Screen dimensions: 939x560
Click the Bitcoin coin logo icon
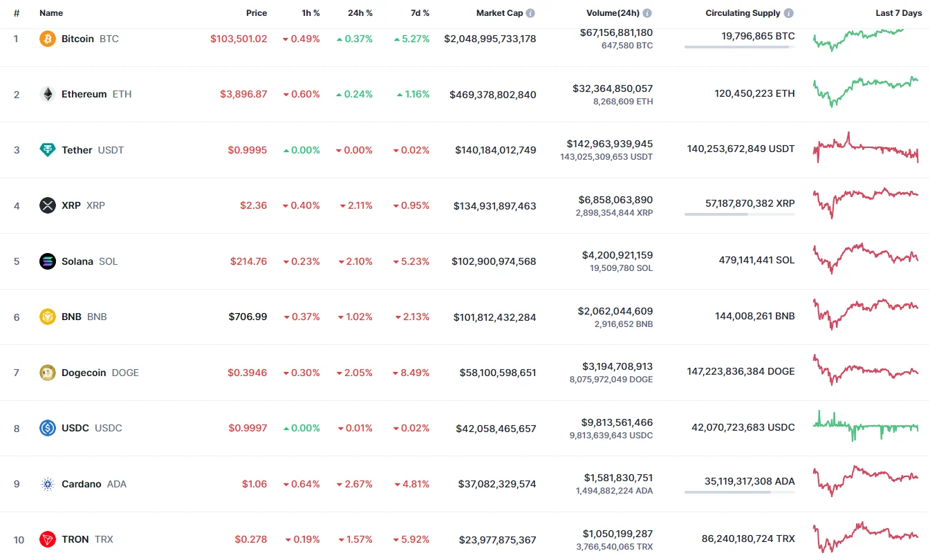pos(48,39)
